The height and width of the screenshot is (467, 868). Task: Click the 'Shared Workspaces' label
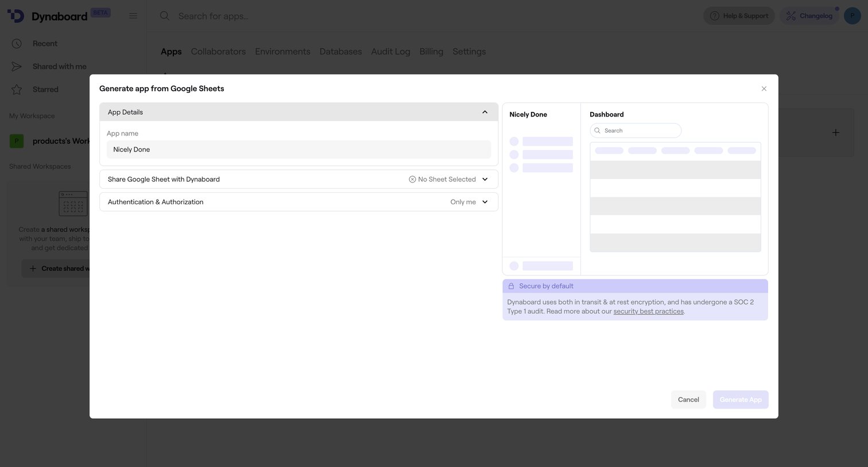(40, 166)
